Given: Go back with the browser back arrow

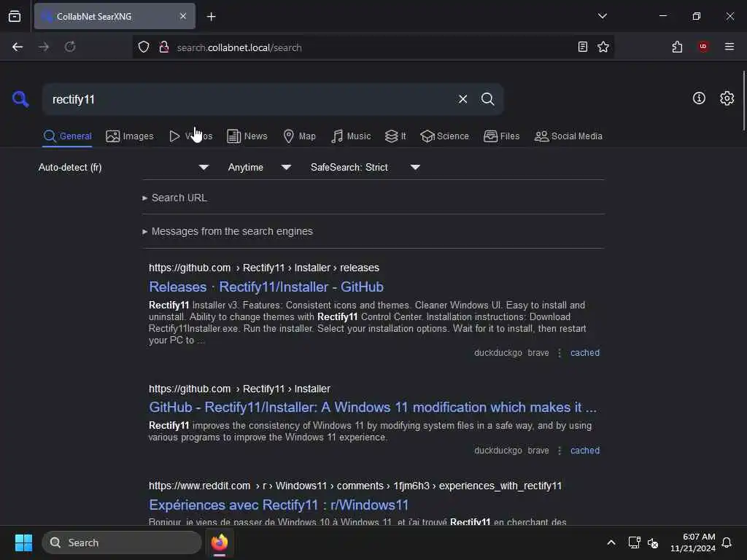Looking at the screenshot, I should (18, 47).
